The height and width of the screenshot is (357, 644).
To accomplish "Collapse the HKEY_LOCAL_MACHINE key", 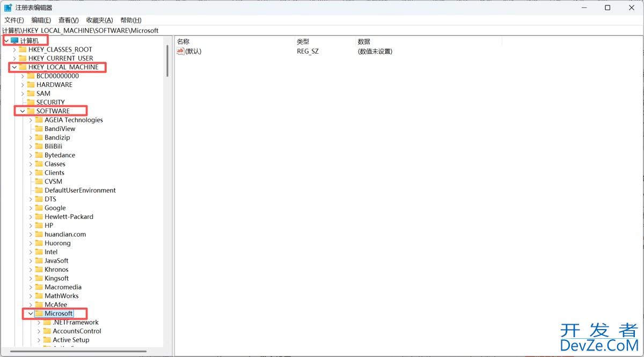I will coord(14,67).
